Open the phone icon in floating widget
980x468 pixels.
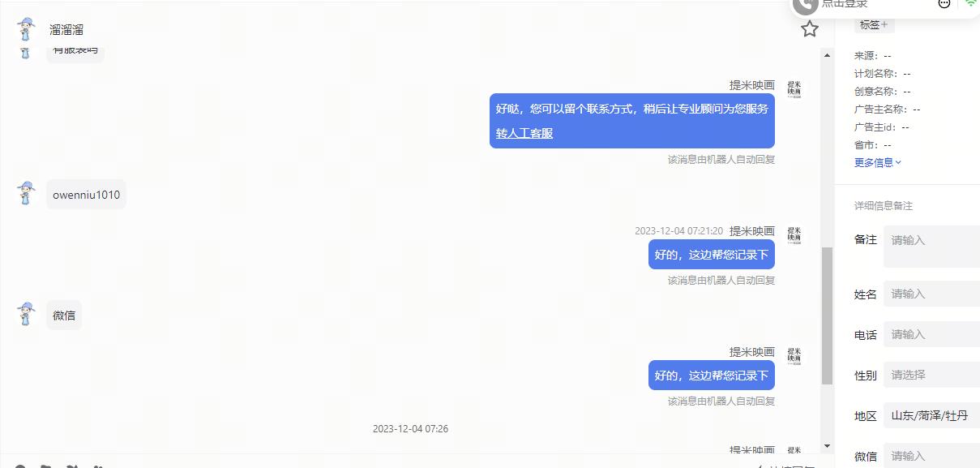(805, 5)
